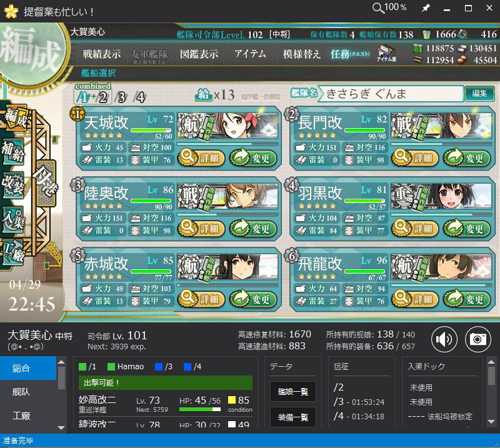Click the 妙高改二 ship row name
The image size is (500, 448).
point(97,399)
